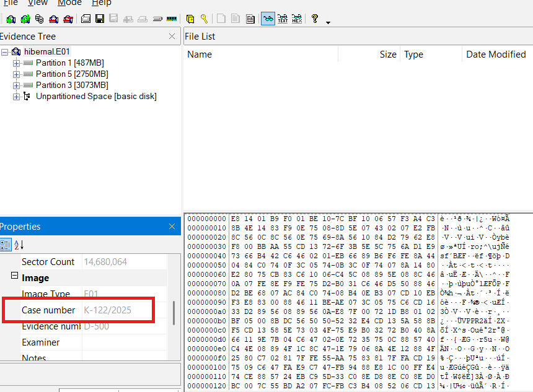Click the Export Directory Listing icon
Screen dimensions: 533x392
point(250,19)
